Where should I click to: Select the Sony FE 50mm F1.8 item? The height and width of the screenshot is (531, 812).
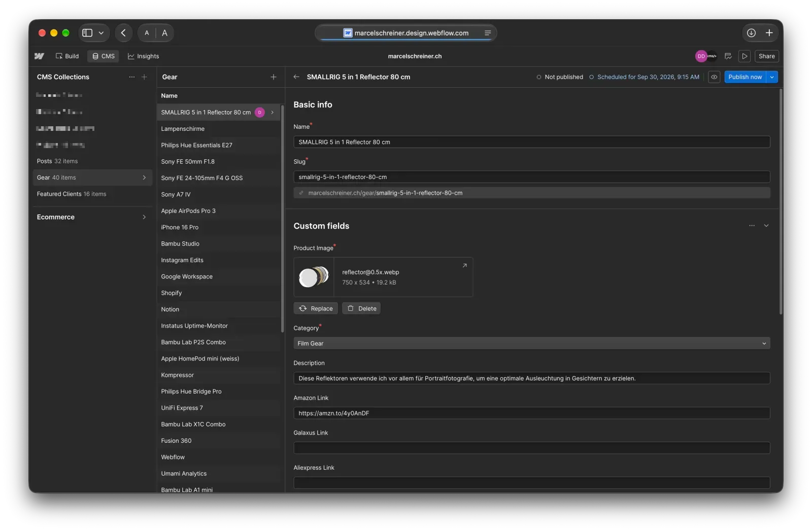pyautogui.click(x=219, y=162)
